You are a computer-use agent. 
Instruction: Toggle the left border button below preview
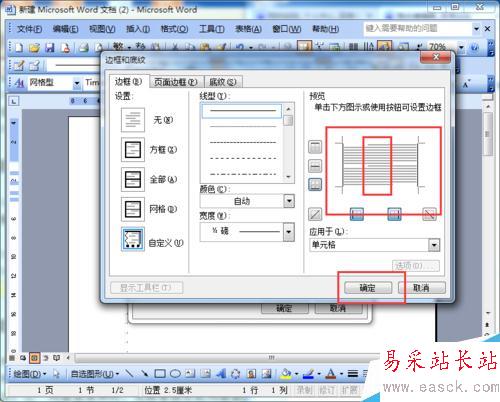point(357,214)
